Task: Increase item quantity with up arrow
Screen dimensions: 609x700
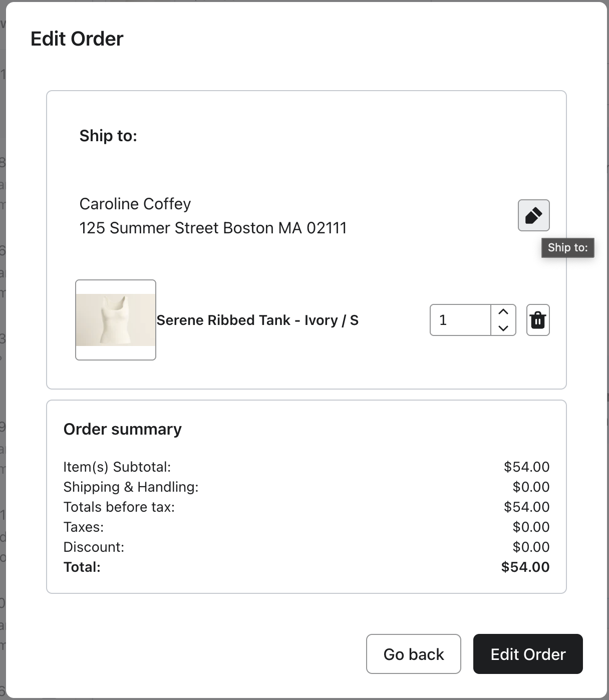Action: point(503,312)
